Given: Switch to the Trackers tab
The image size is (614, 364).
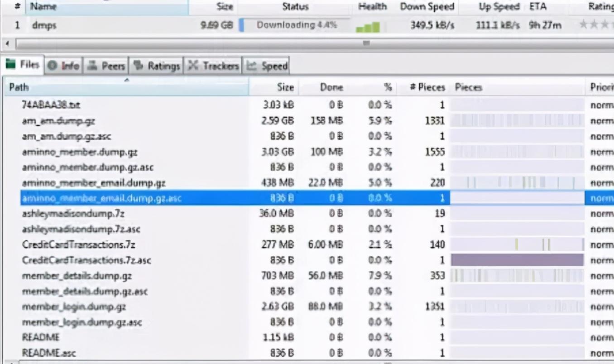Looking at the screenshot, I should [x=213, y=66].
